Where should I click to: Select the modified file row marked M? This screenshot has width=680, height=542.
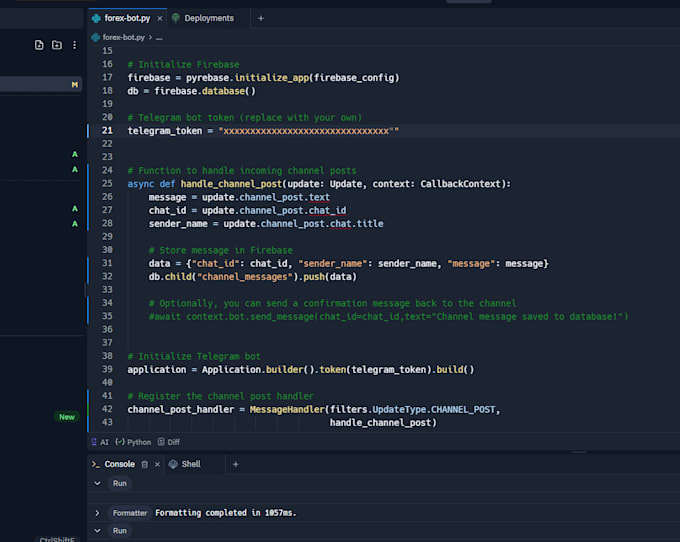(41, 85)
